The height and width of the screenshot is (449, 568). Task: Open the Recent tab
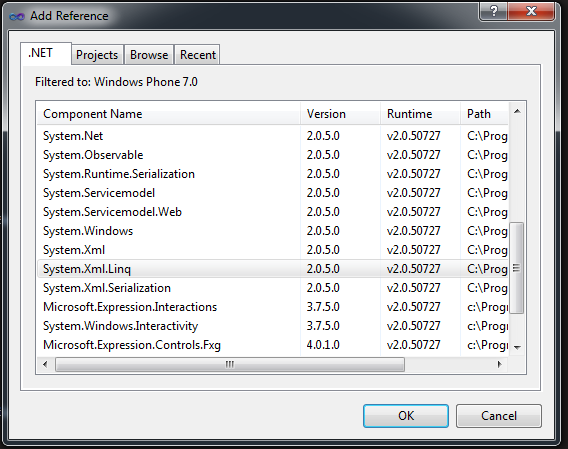197,55
